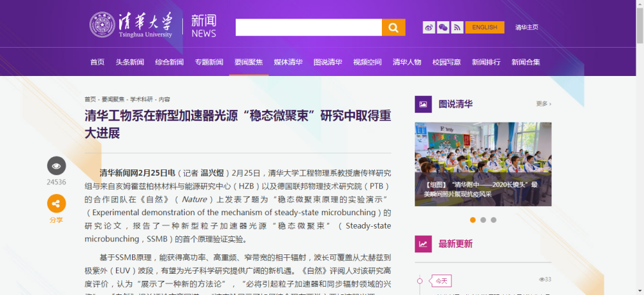Open 综合新闻 menu item
This screenshot has width=644, height=295.
169,62
